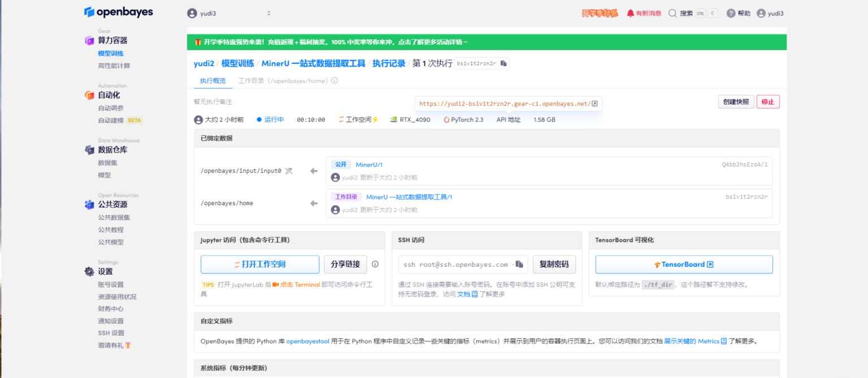This screenshot has width=868, height=378.
Task: Select the 算力容器 sidebar icon
Action: click(89, 40)
